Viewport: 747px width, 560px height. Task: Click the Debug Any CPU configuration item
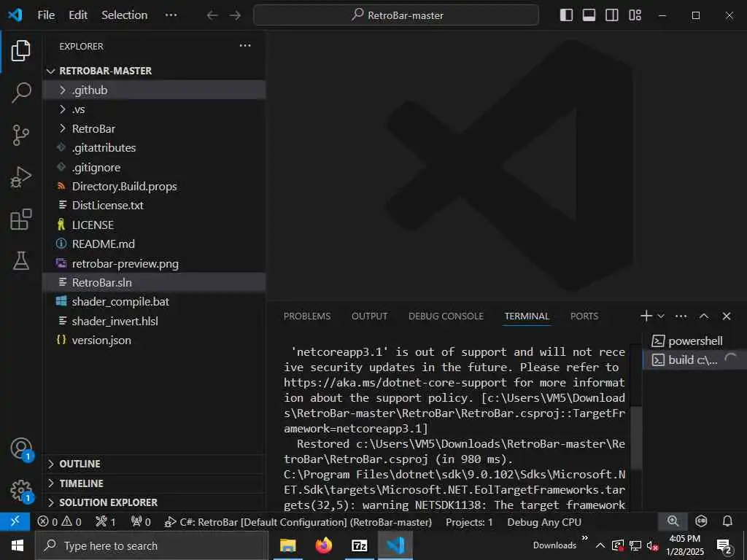point(544,522)
